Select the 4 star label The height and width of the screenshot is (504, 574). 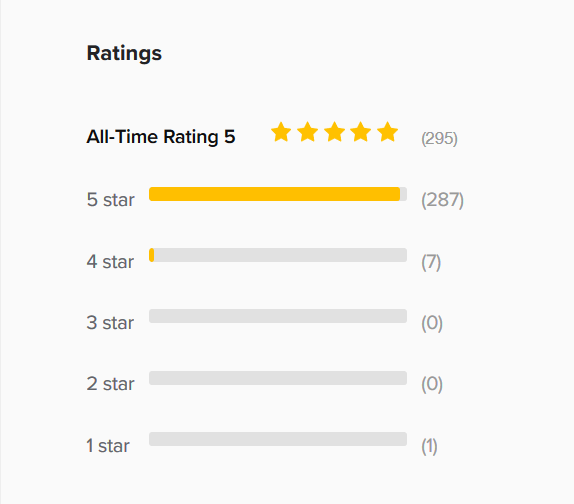click(x=110, y=262)
